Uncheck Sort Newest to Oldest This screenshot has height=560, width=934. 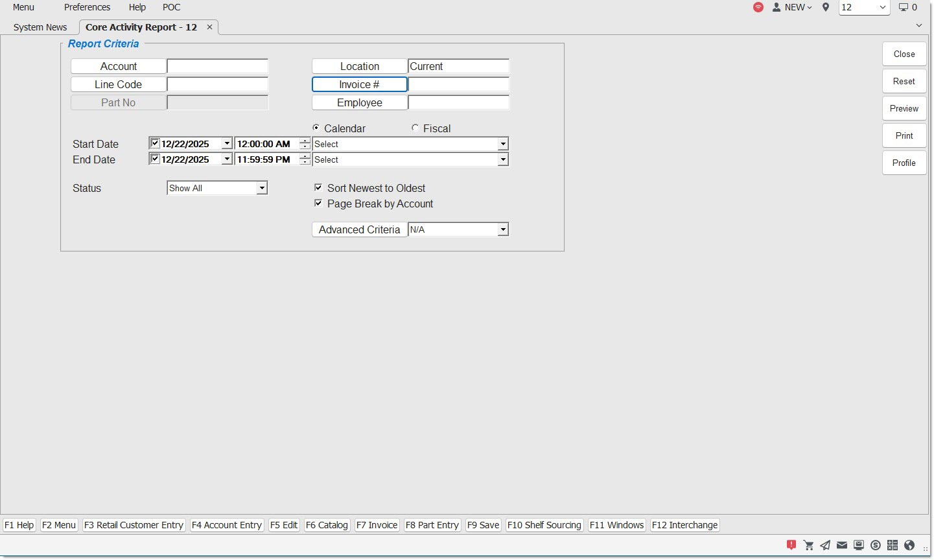click(x=318, y=188)
